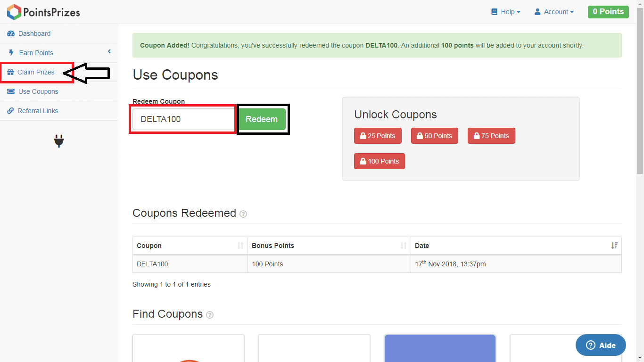Open the Account dropdown menu
This screenshot has width=644, height=362.
pyautogui.click(x=554, y=12)
